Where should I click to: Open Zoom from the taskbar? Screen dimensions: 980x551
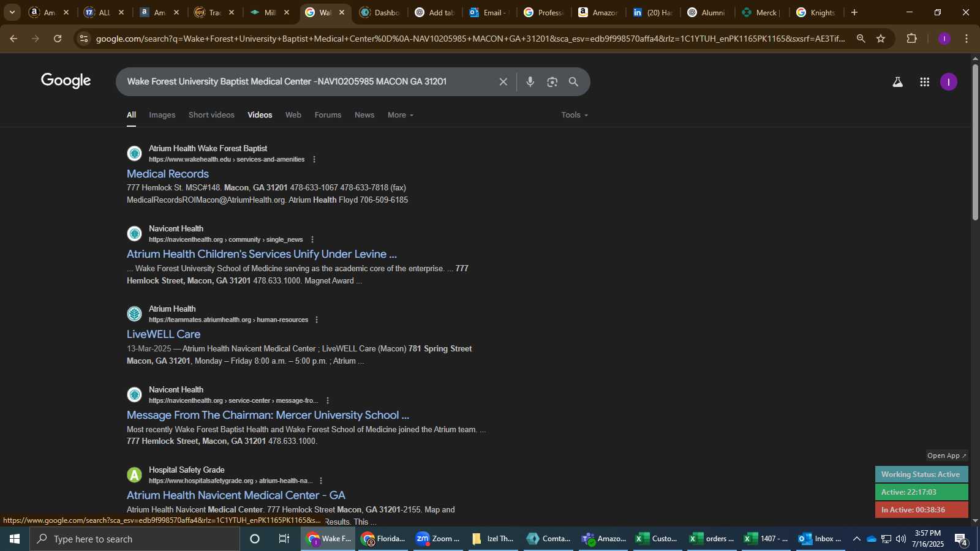coord(437,539)
